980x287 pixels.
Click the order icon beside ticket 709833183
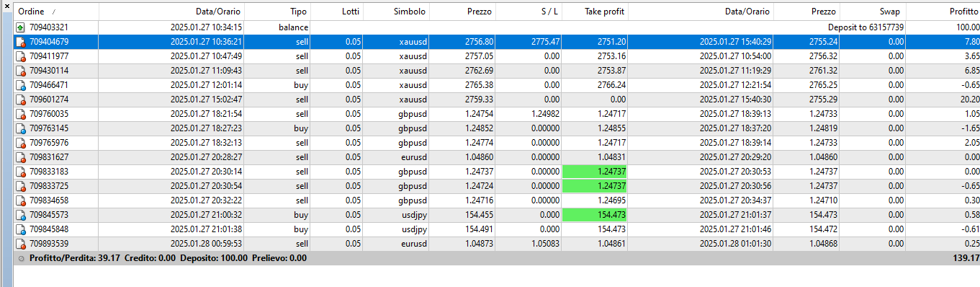click(21, 172)
